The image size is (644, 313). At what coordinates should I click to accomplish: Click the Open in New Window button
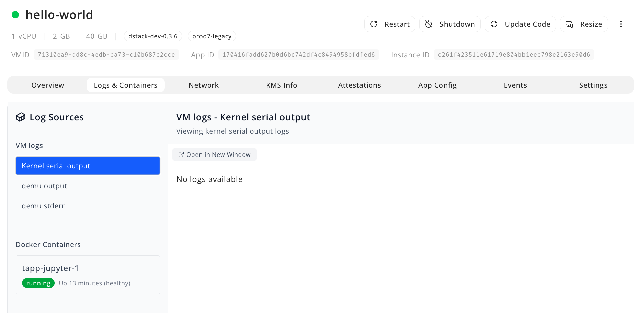coord(214,154)
